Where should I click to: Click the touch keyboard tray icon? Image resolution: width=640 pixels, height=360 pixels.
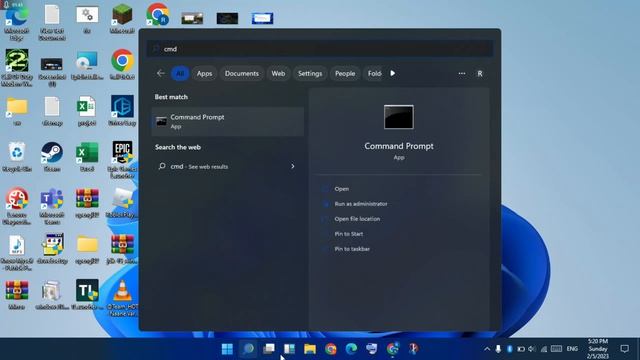(556, 349)
